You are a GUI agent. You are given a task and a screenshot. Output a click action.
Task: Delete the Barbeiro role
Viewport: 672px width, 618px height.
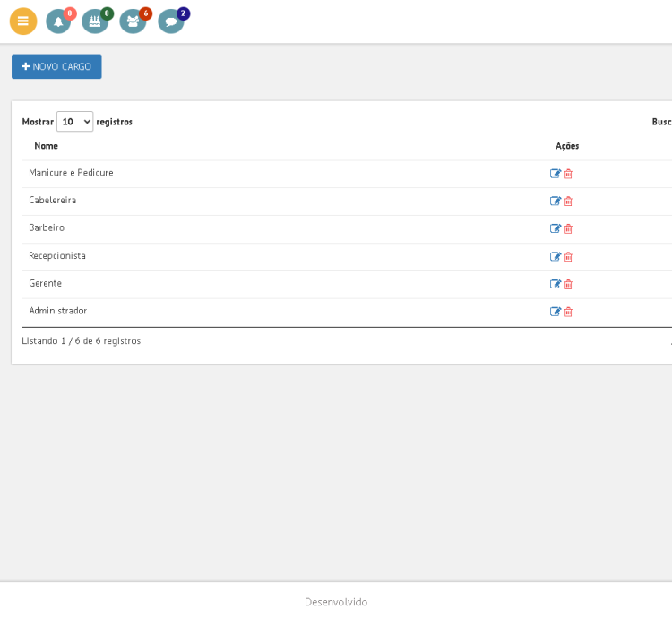(568, 229)
